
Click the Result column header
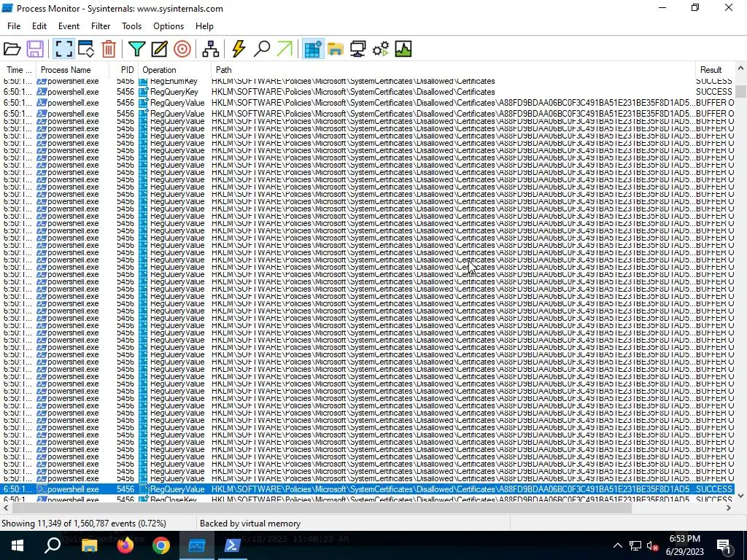pos(715,69)
